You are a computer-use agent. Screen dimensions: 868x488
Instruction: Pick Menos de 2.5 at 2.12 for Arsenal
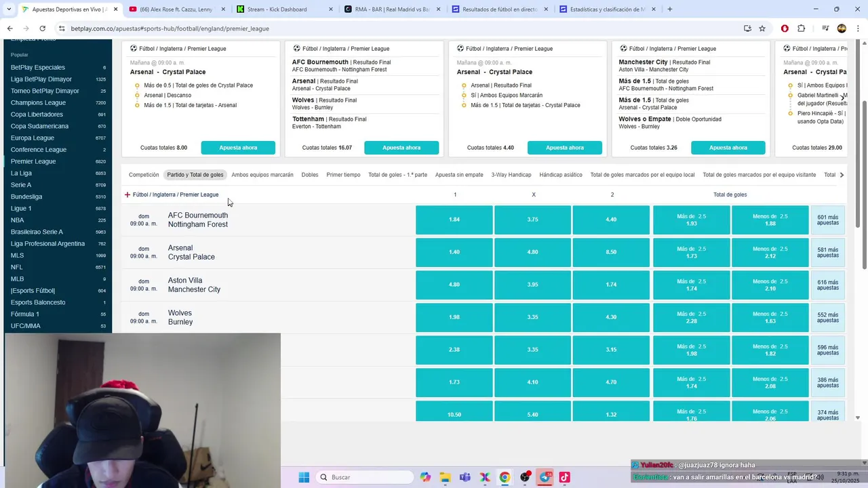pyautogui.click(x=770, y=252)
